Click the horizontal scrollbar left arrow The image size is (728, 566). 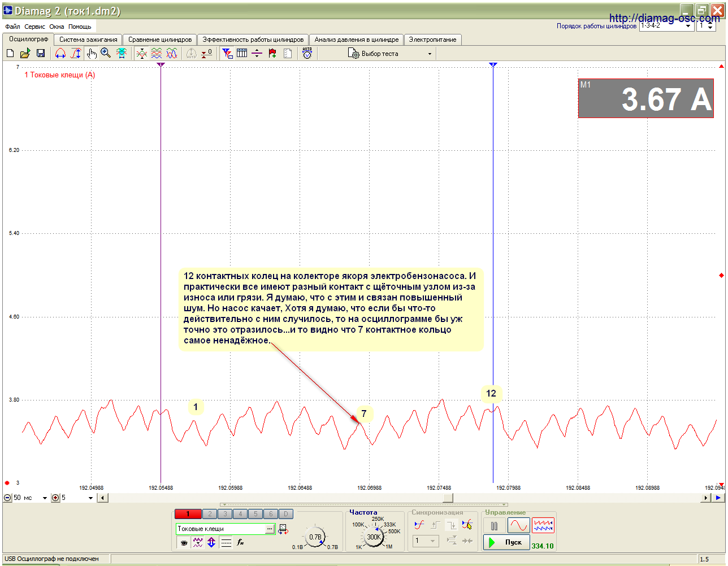point(102,498)
